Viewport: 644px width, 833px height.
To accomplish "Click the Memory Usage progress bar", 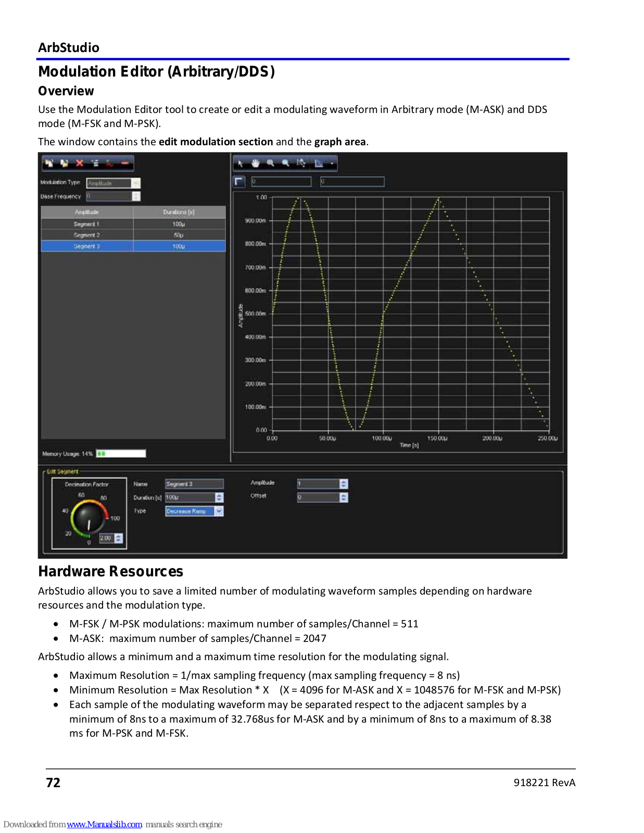I will [121, 453].
